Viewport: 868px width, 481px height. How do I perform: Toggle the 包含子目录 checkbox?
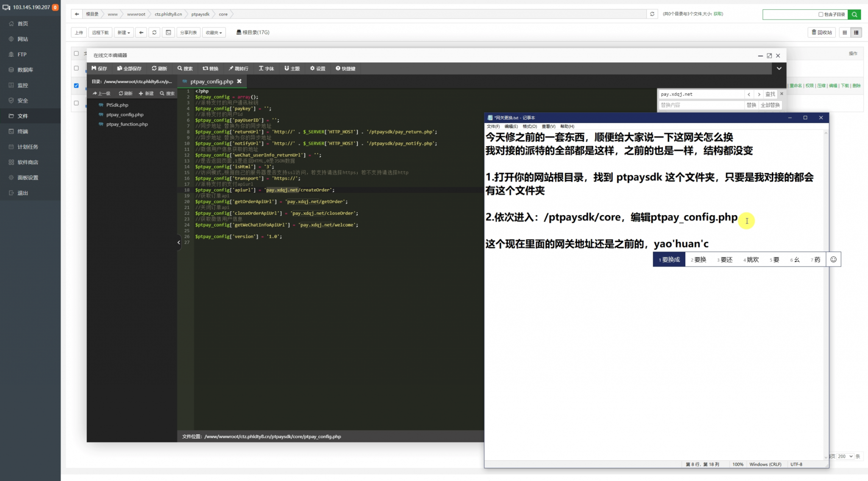[821, 14]
